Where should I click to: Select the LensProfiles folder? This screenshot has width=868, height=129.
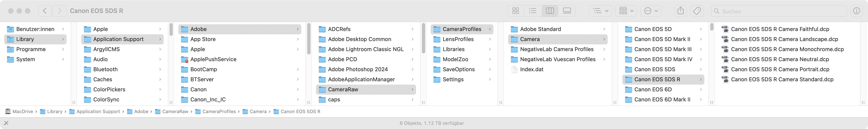[462, 39]
